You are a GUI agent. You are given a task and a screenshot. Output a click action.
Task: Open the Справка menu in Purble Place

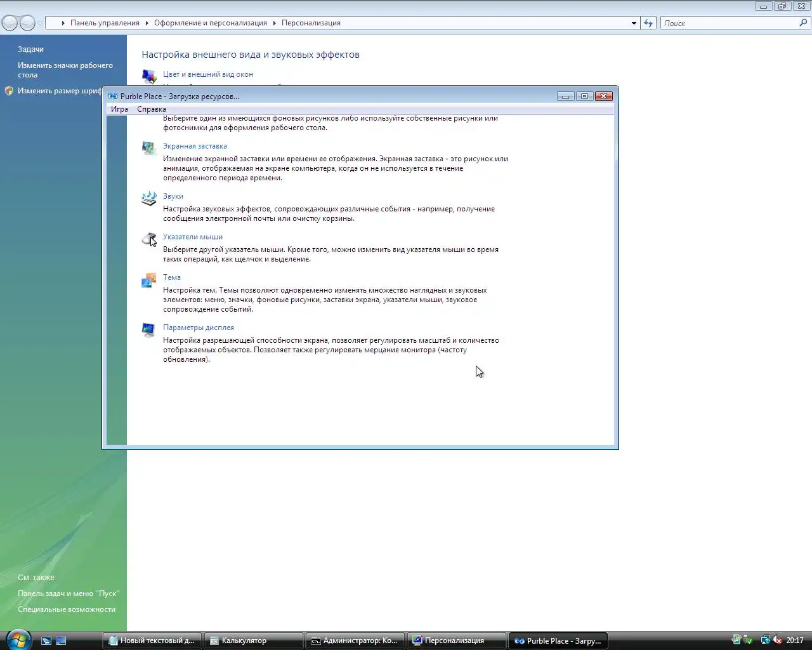coord(152,109)
